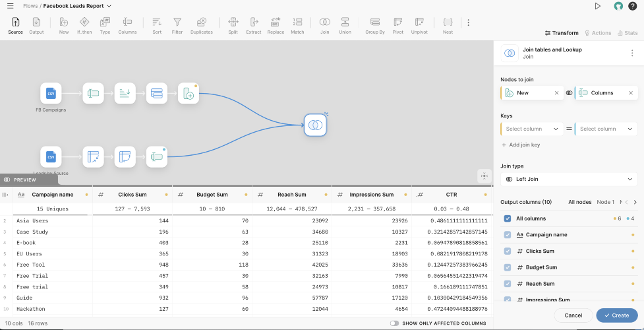Uncheck the Clicks Sum output column
Viewport: 644px width, 330px height.
[508, 251]
